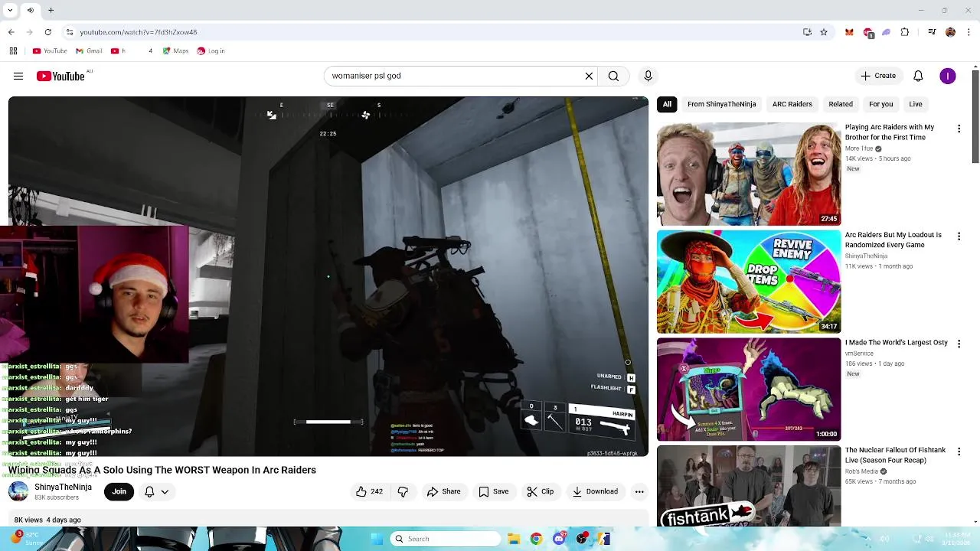980x551 pixels.
Task: Select the For you chip
Action: pos(880,104)
